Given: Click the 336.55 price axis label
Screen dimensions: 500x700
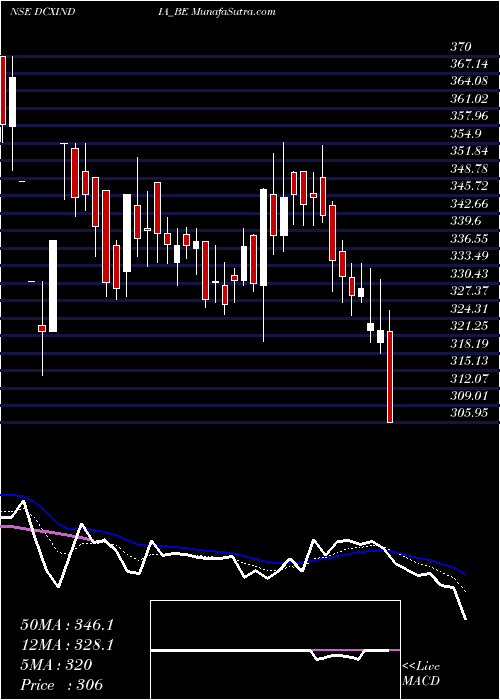Looking at the screenshot, I should [x=468, y=239].
